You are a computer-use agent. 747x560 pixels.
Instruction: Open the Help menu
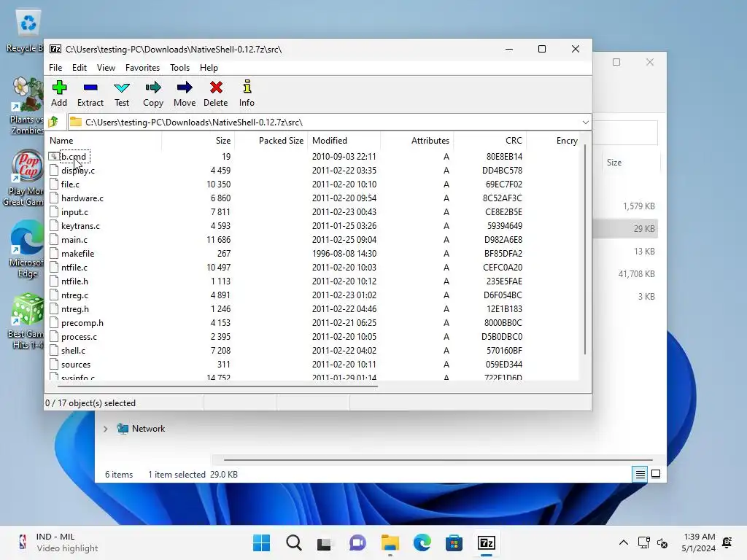point(209,68)
